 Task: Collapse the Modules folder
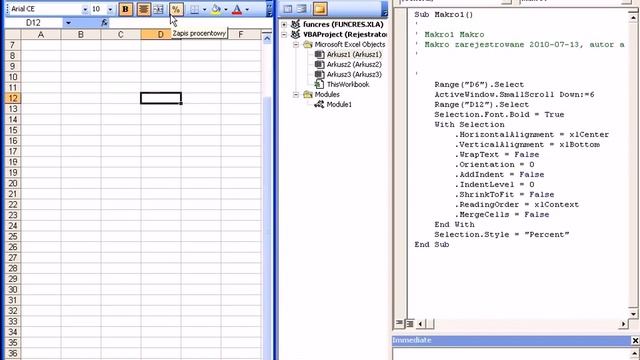point(296,95)
